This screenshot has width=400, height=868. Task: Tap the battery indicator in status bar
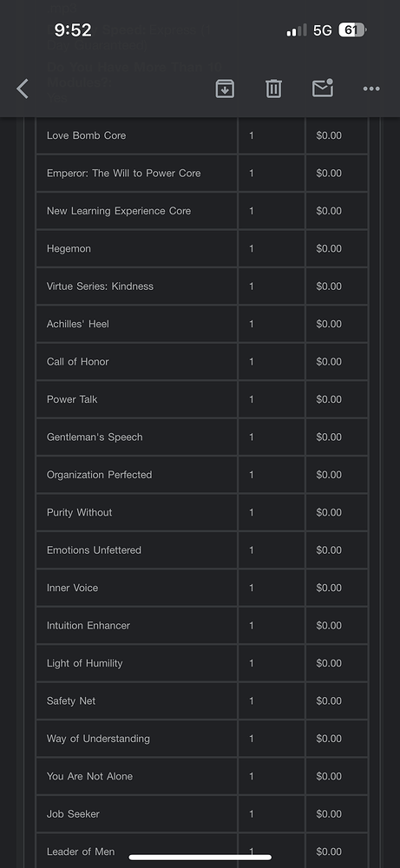[x=352, y=30]
